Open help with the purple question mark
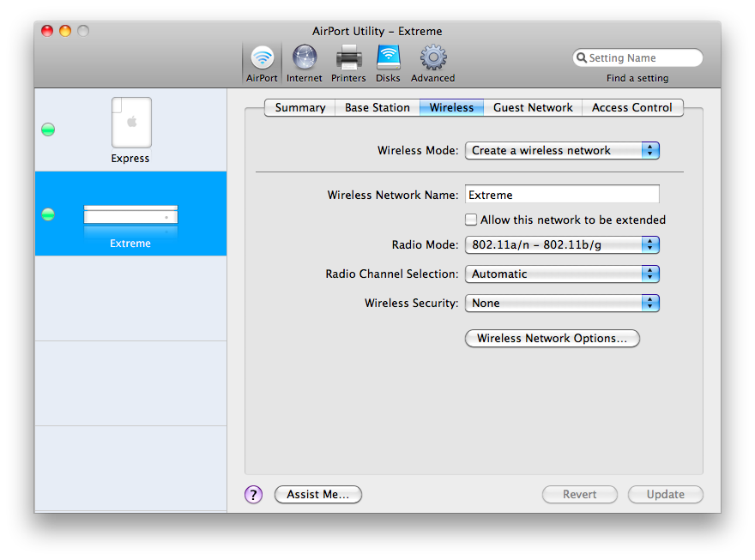755x560 pixels. (x=253, y=494)
